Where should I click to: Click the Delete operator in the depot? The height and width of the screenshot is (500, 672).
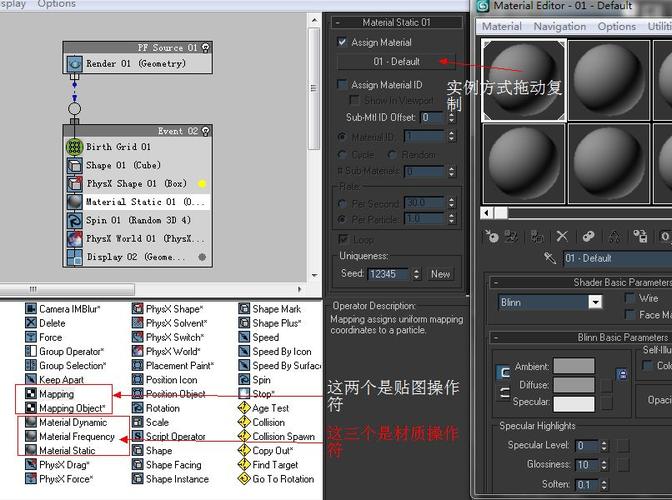[x=52, y=324]
